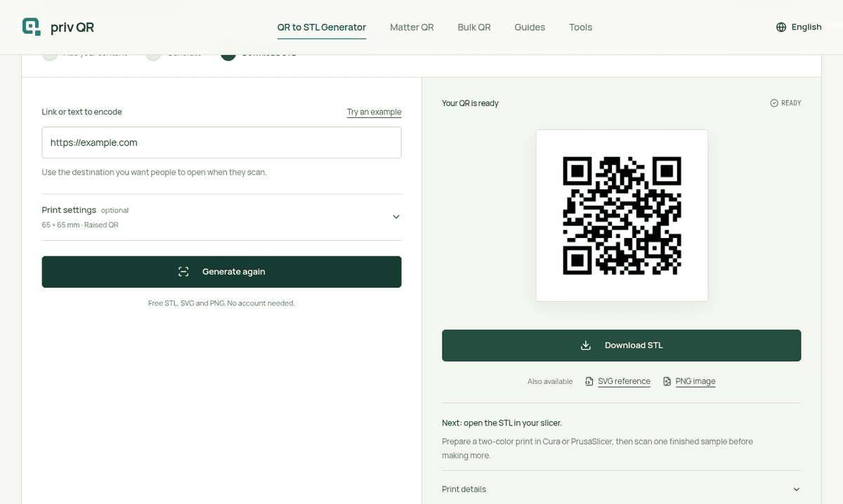The width and height of the screenshot is (843, 504).
Task: Click 'Next: open the STL in your slicer.' text
Action: 502,423
